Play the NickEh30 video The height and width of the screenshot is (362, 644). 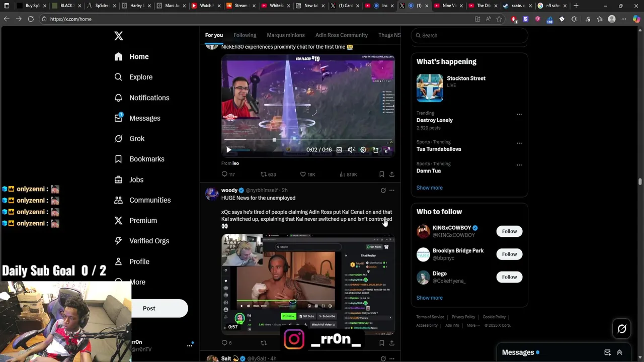tap(229, 150)
